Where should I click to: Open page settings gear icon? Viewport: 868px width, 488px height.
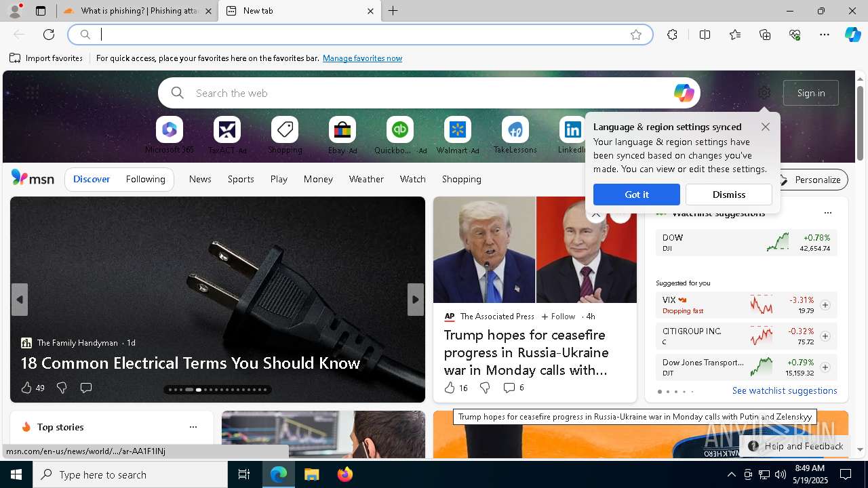764,93
